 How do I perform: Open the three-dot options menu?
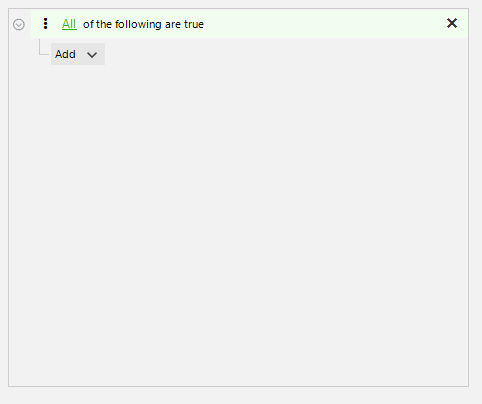click(x=45, y=24)
